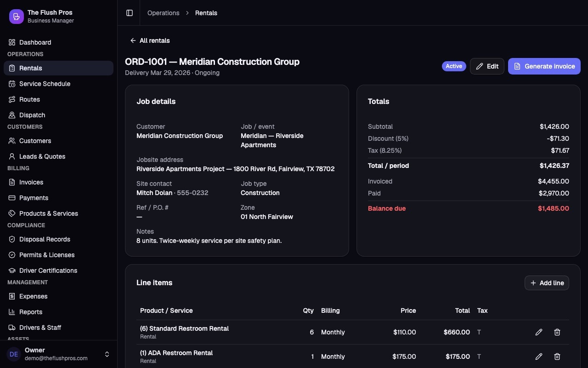This screenshot has height=368, width=588.
Task: Click the Payments card icon
Action: [12, 198]
